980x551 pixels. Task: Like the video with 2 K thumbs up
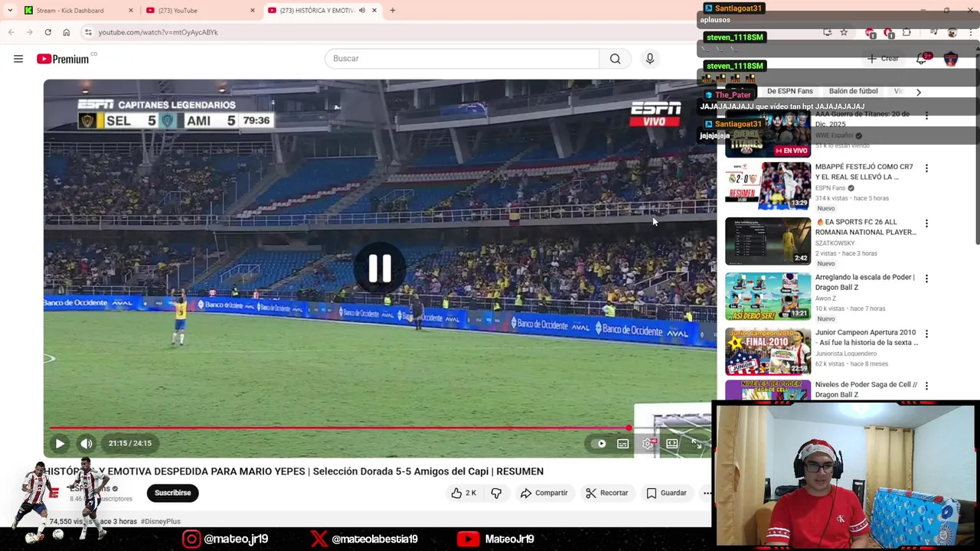(463, 493)
